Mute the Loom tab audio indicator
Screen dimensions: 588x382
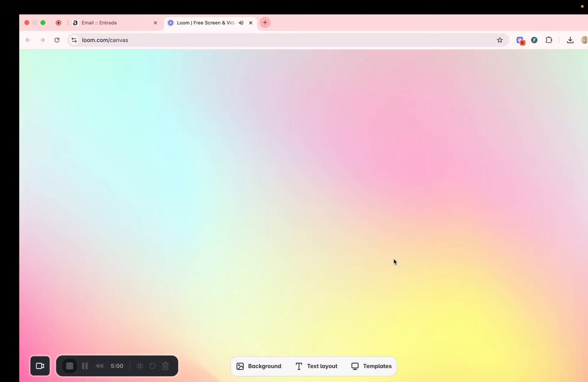241,22
